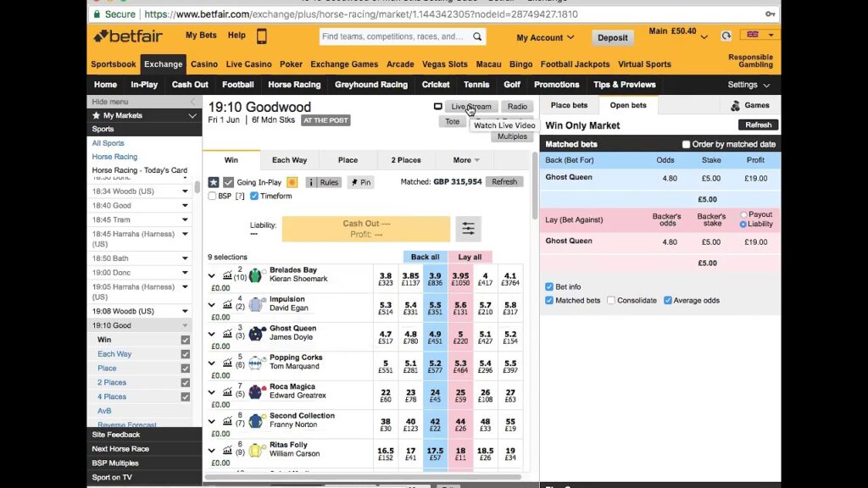Uncheck the Each Way market checkbox in sidebar
The image size is (868, 488).
tap(185, 354)
